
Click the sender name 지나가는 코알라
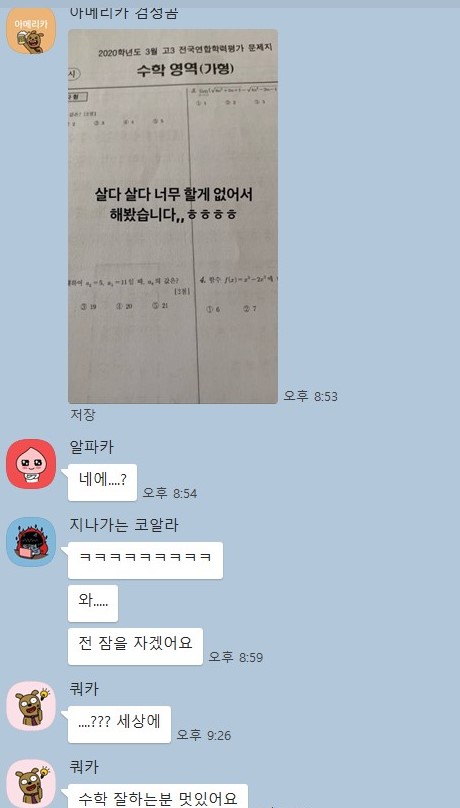pos(124,525)
